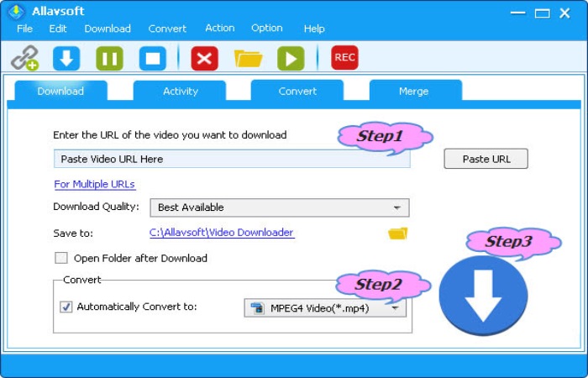Open the For Multiple URLs link
The image size is (588, 378).
click(94, 184)
